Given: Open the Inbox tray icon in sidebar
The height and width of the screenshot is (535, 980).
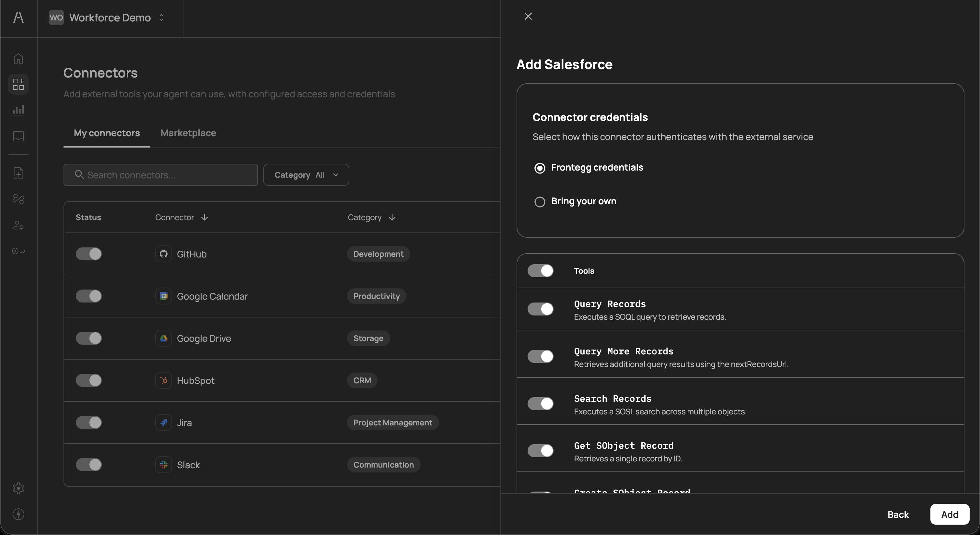Looking at the screenshot, I should (x=18, y=136).
